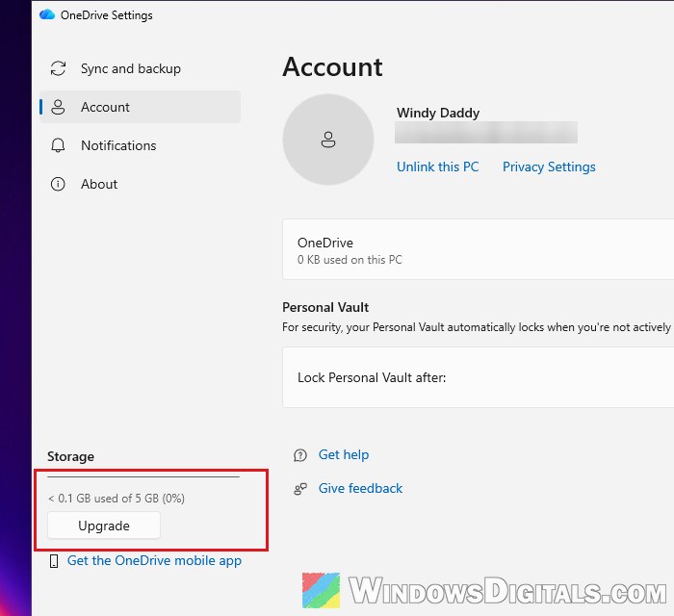This screenshot has height=616, width=674.
Task: Click the Lock Personal Vault after row
Action: pyautogui.click(x=478, y=377)
